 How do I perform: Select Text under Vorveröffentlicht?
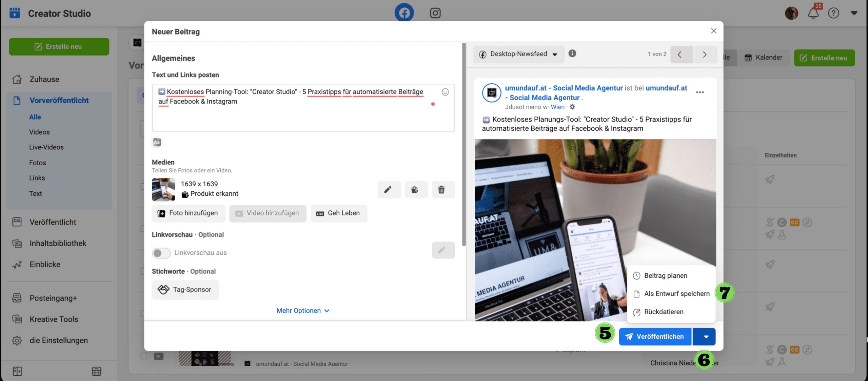pyautogui.click(x=35, y=194)
